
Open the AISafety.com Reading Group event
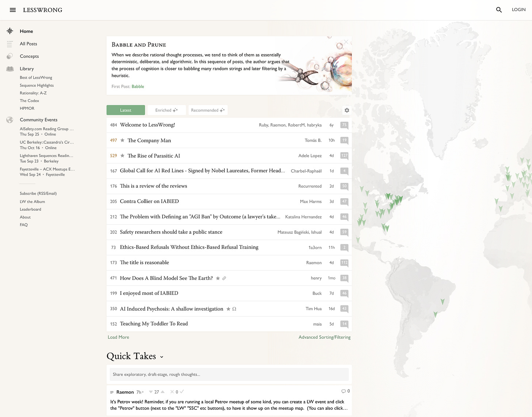47,131
